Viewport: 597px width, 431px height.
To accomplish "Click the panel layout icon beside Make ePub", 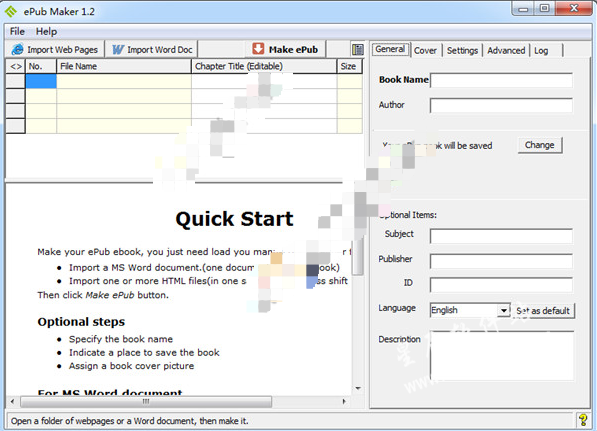I will [x=358, y=49].
